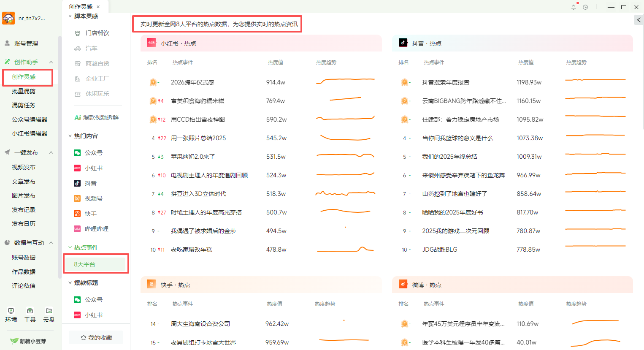644x350 pixels.
Task: Collapse the 创作助手 sidebar section
Action: (x=51, y=62)
